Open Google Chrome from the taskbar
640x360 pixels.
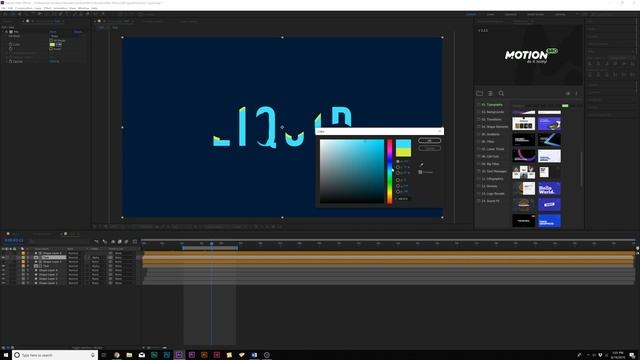(x=117, y=355)
